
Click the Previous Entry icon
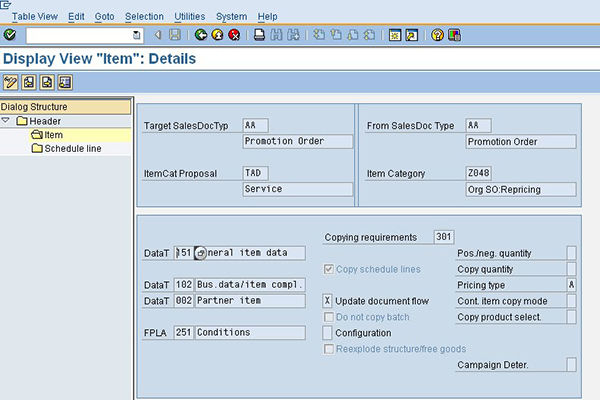pyautogui.click(x=29, y=82)
